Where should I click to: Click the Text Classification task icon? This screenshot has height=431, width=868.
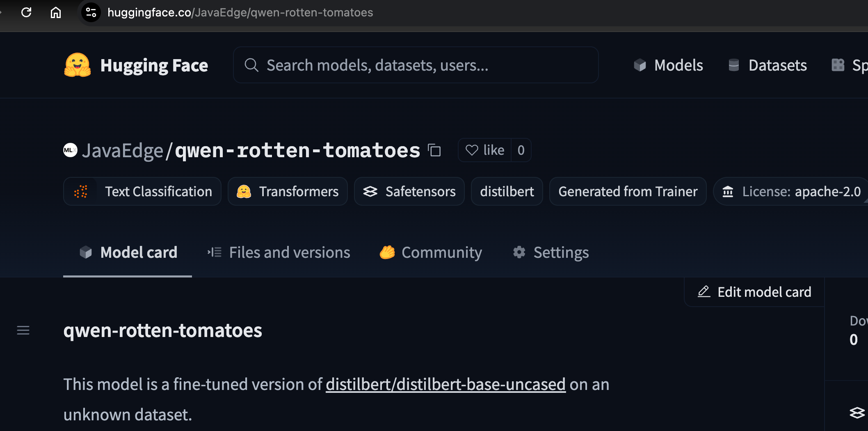point(81,192)
